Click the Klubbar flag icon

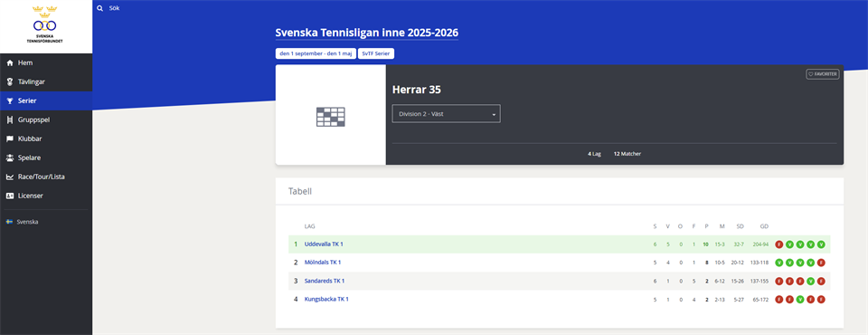pos(9,139)
